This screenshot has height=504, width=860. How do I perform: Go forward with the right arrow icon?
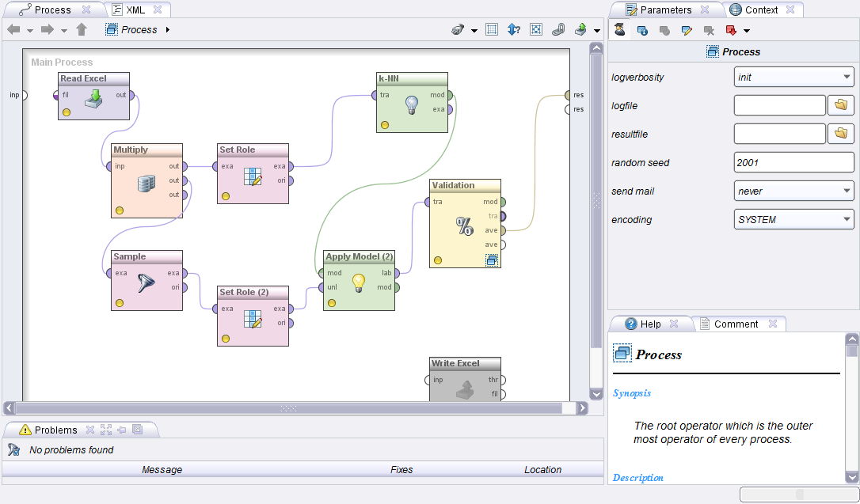(x=48, y=29)
